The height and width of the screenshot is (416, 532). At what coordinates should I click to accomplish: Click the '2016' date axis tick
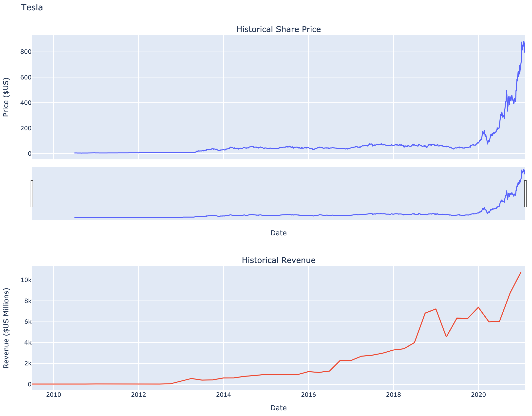pos(308,395)
